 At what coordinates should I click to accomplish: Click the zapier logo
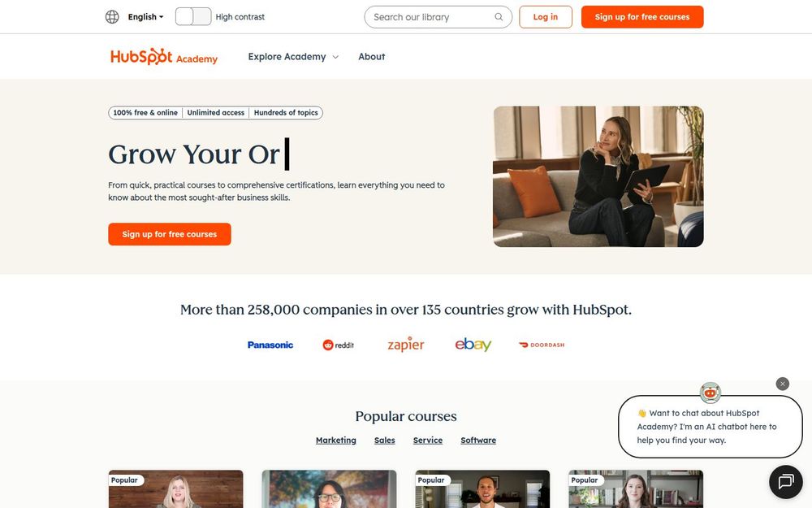coord(406,344)
